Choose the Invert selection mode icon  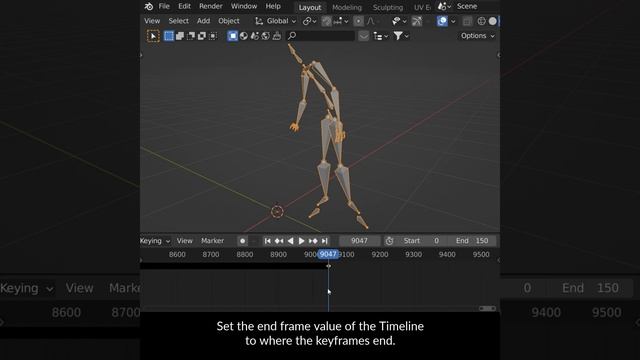point(202,36)
